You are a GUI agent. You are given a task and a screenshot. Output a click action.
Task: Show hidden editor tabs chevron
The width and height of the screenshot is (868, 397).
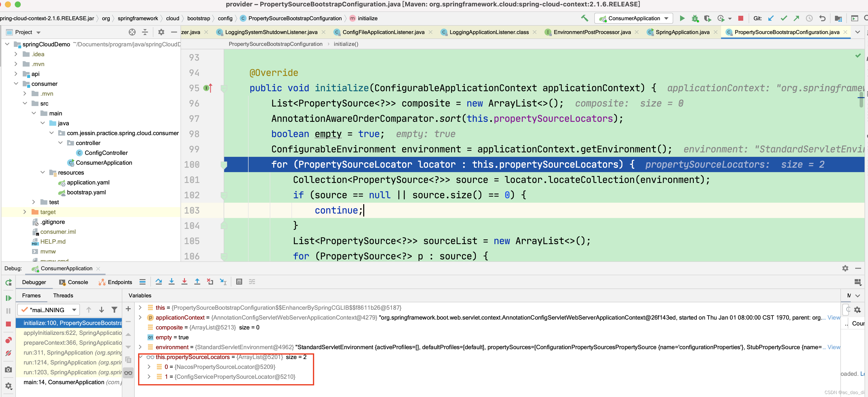tap(858, 32)
